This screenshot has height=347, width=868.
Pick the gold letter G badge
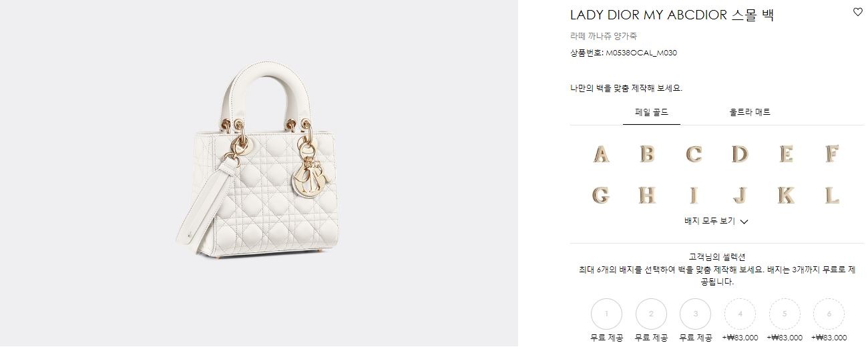point(601,196)
